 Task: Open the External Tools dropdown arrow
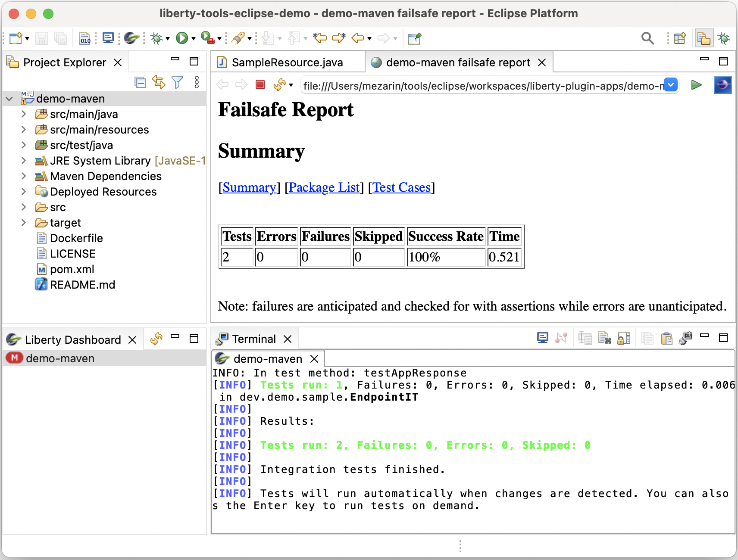[x=219, y=39]
